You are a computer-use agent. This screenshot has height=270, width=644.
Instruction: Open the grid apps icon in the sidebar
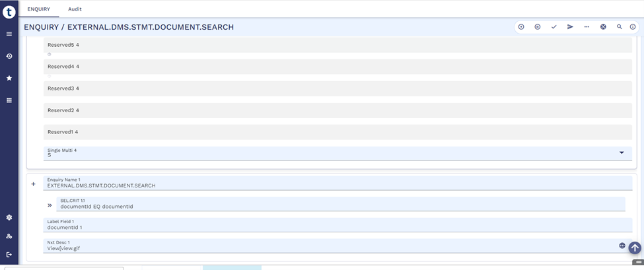[9, 100]
